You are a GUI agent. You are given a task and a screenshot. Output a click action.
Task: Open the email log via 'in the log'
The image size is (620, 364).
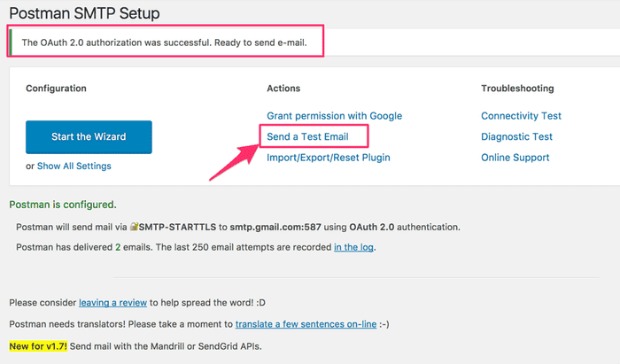[x=353, y=247]
